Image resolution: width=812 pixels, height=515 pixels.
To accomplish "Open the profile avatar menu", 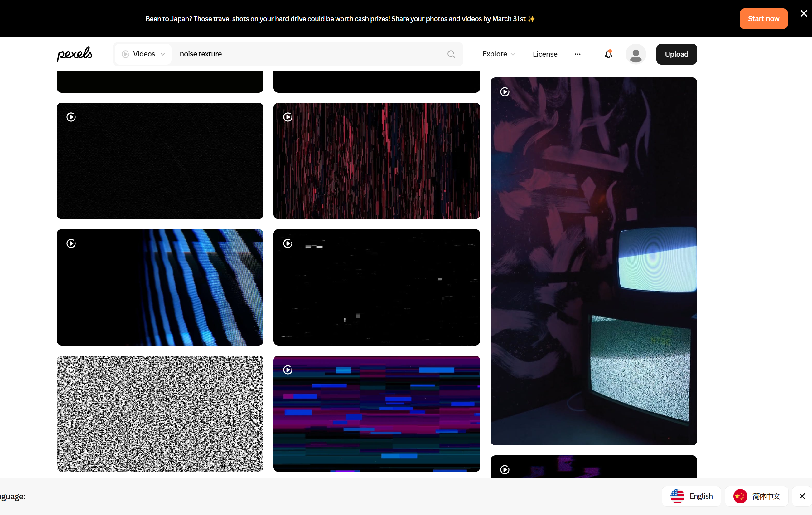I will click(x=636, y=54).
